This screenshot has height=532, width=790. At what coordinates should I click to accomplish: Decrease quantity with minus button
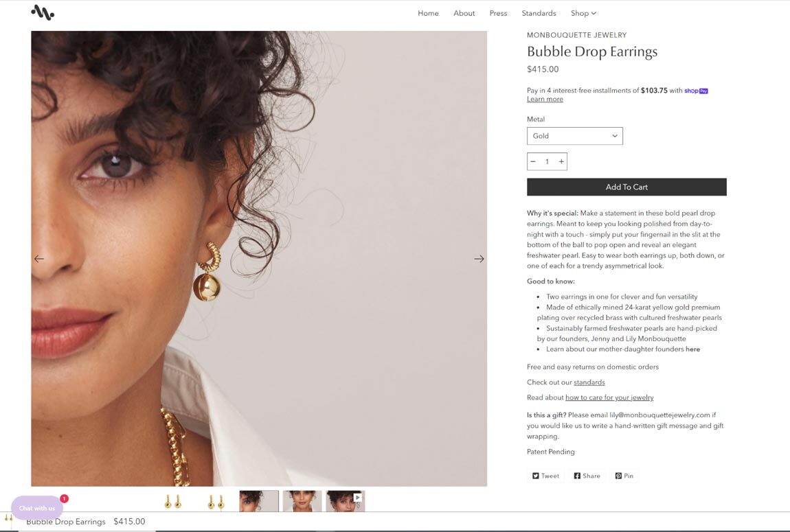click(533, 161)
